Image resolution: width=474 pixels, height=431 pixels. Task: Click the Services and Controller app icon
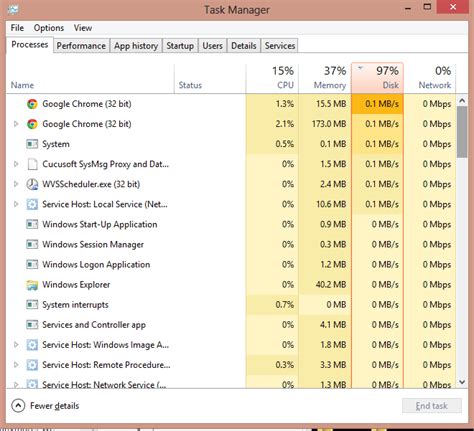(x=32, y=325)
